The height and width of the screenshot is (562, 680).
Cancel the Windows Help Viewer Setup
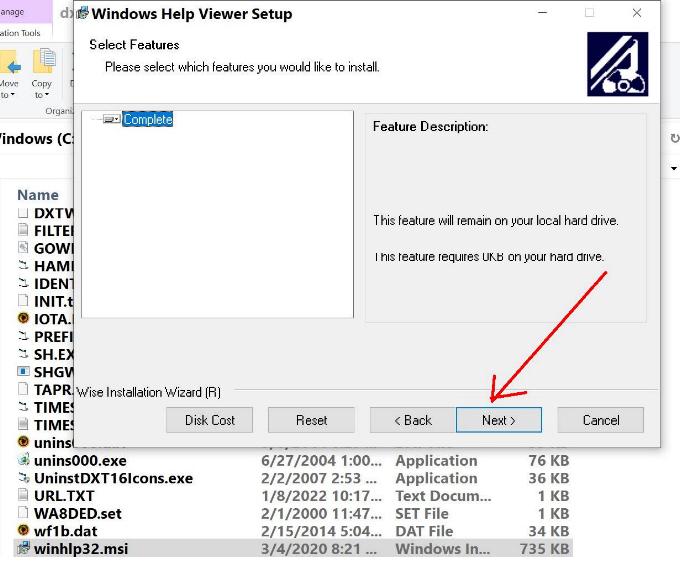tap(601, 420)
